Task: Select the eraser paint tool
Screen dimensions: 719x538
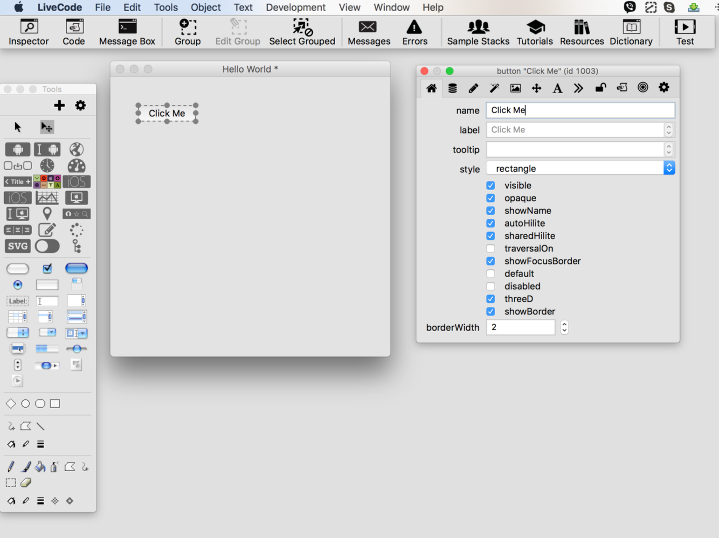Action: click(26, 483)
